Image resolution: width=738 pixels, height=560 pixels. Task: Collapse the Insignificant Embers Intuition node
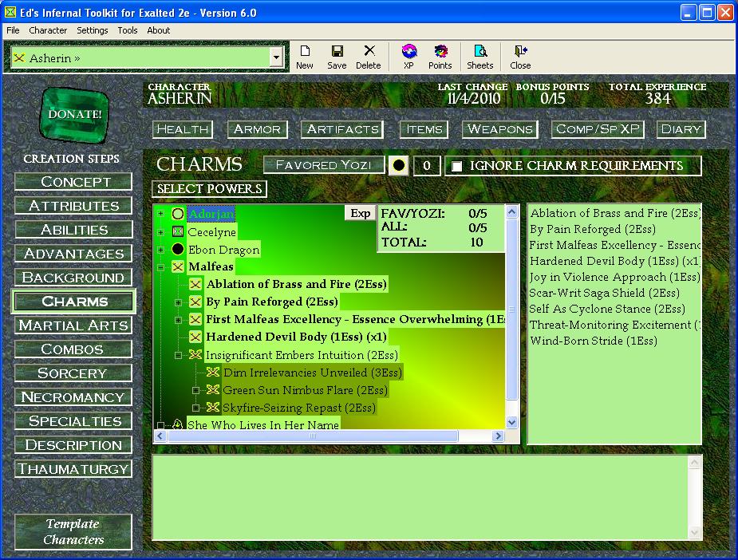[179, 355]
